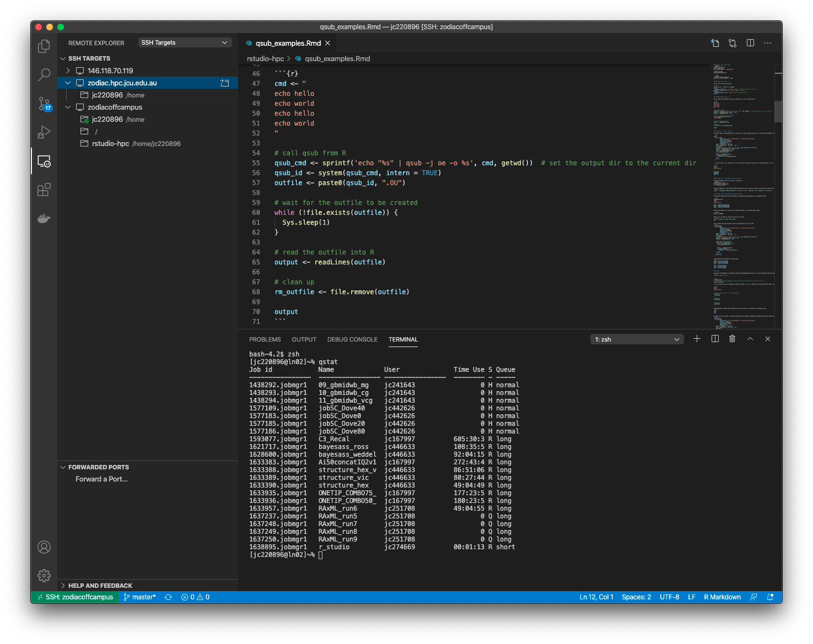Viewport: 813px width, 644px height.
Task: Click the editor vertical scrollbar thumb
Action: [778, 111]
